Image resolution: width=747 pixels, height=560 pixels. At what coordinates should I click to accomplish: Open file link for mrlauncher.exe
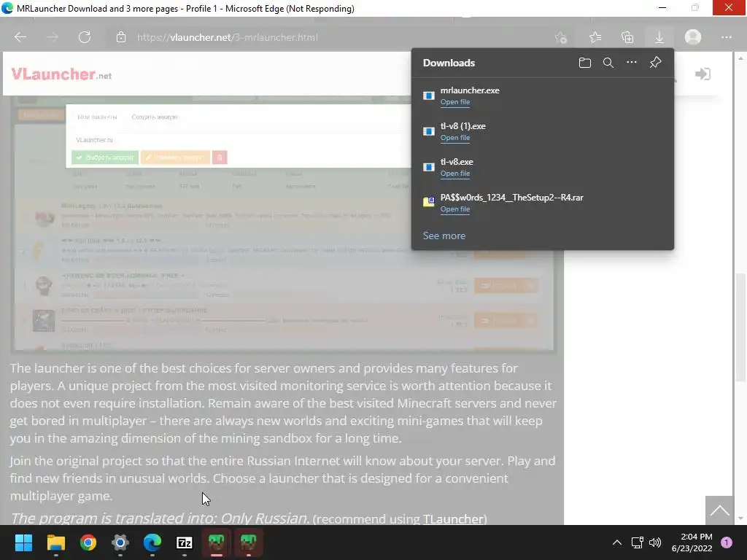coord(455,102)
